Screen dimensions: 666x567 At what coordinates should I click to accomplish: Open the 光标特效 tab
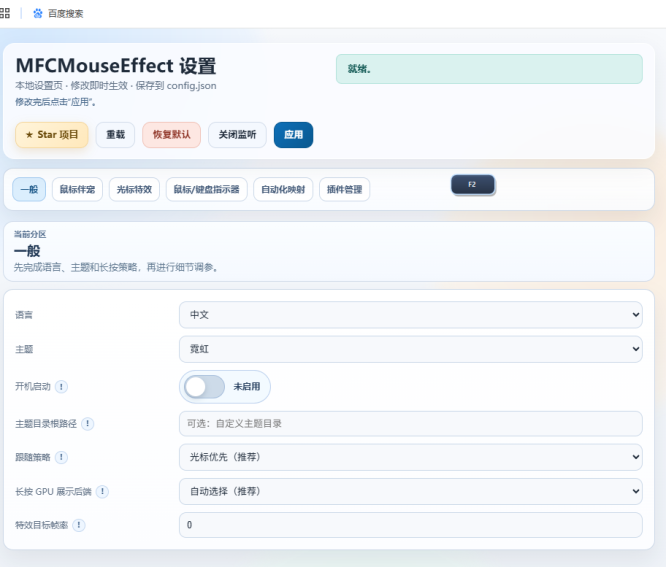click(x=134, y=189)
